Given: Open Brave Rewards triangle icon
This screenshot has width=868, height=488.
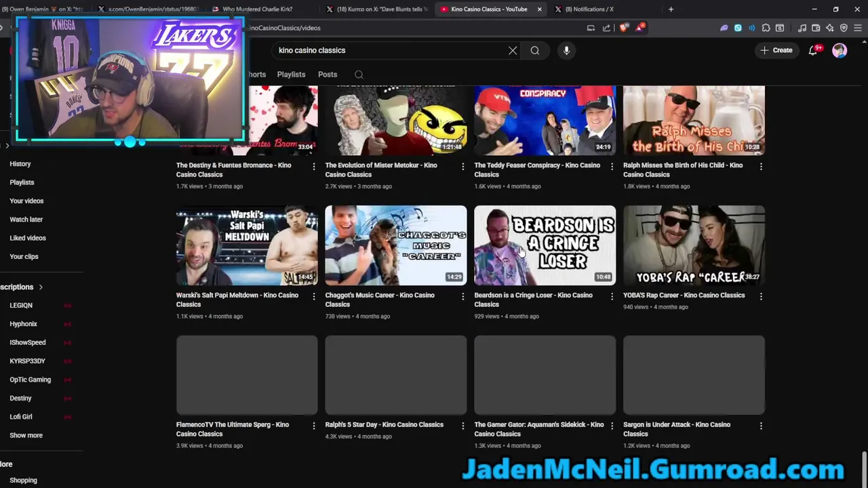Looking at the screenshot, I should (639, 28).
